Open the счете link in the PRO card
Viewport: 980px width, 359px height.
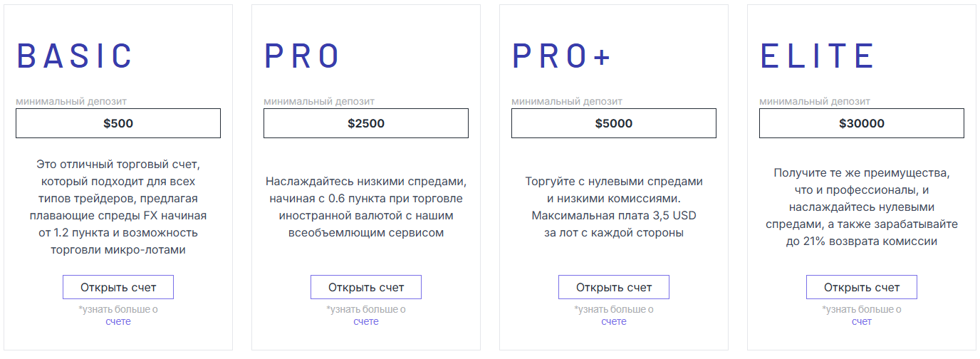tap(366, 321)
